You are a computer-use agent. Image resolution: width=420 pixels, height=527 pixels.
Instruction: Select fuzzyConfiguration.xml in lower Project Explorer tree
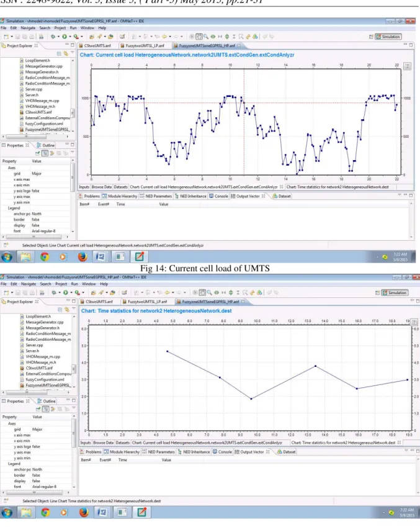click(42, 379)
